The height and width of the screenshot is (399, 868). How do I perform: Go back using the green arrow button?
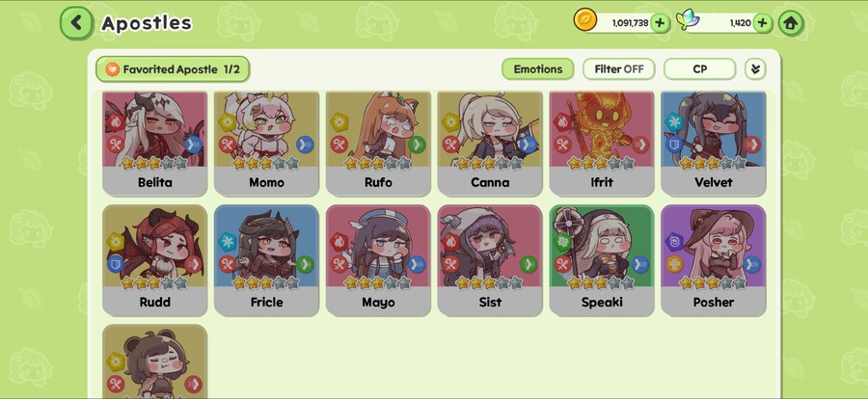76,23
